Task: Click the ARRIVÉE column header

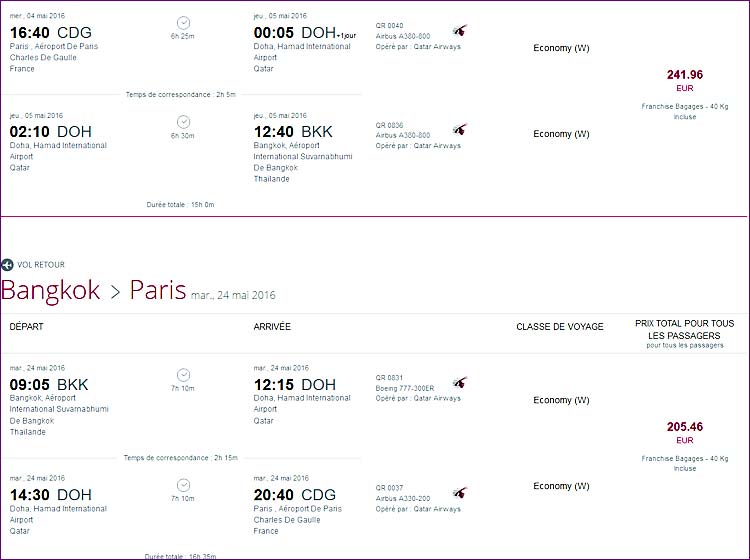Action: (273, 326)
